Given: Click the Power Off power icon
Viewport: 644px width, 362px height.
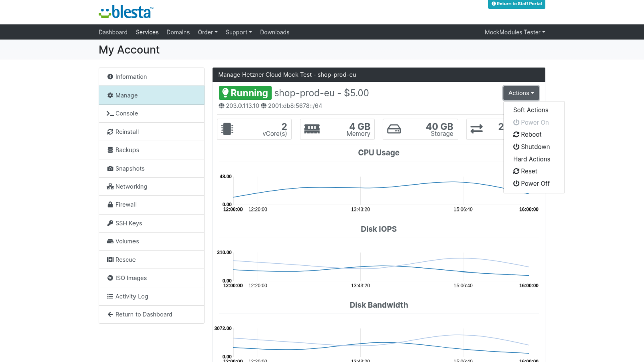Looking at the screenshot, I should [516, 184].
